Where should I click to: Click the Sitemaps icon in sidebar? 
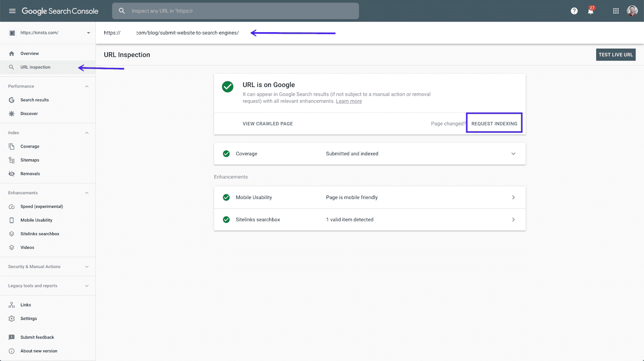point(12,160)
